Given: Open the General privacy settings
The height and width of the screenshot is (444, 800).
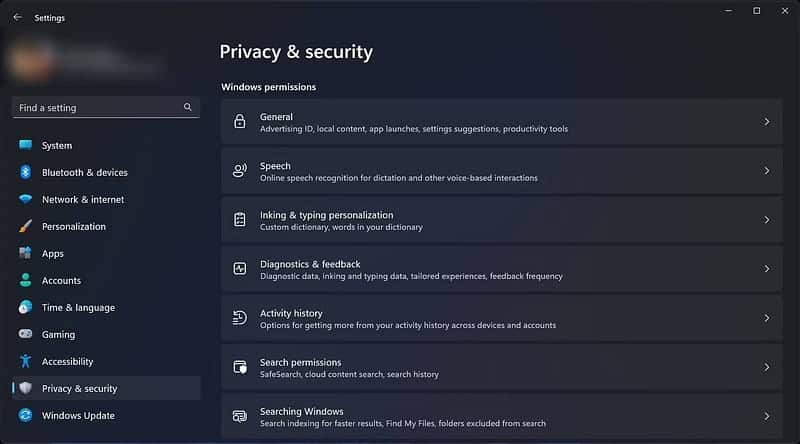Looking at the screenshot, I should (x=502, y=121).
